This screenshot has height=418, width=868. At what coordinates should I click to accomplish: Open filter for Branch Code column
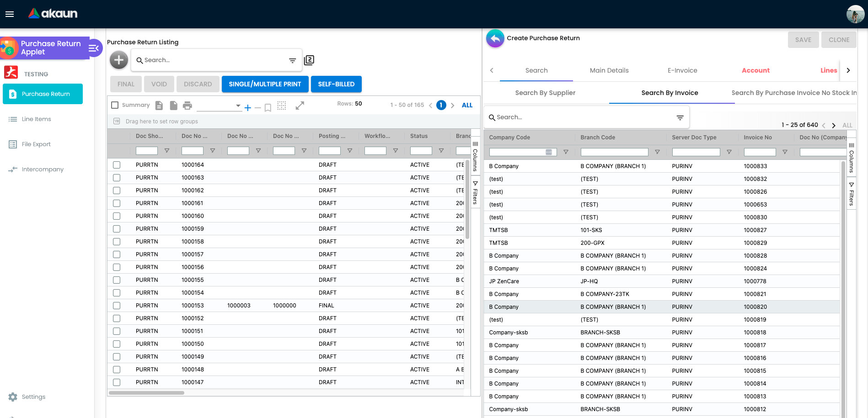[x=657, y=152]
